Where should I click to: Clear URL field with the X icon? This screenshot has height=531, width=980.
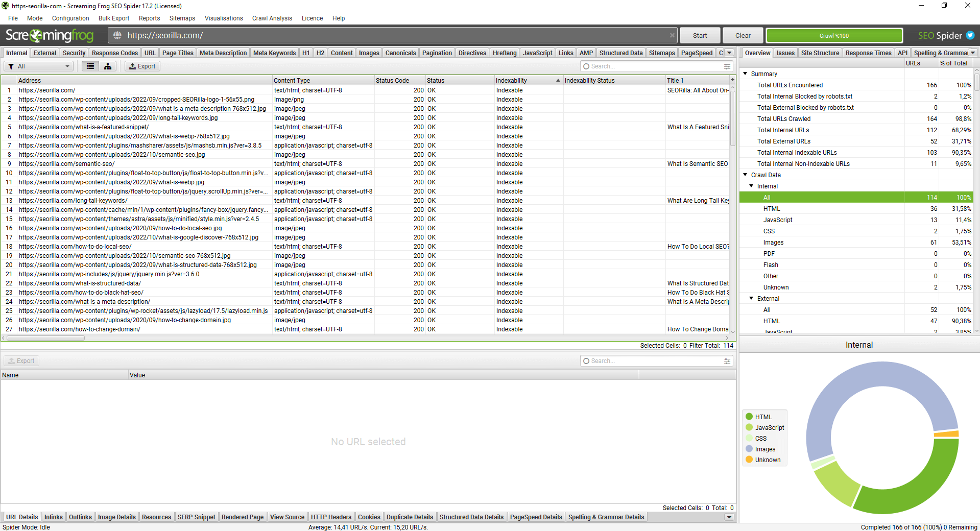coord(672,35)
